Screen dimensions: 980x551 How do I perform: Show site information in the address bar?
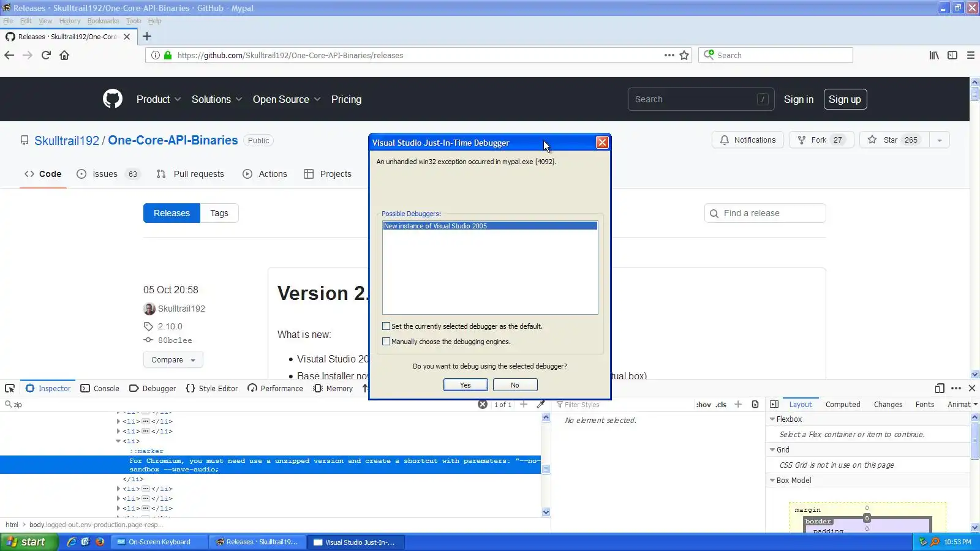coord(156,55)
